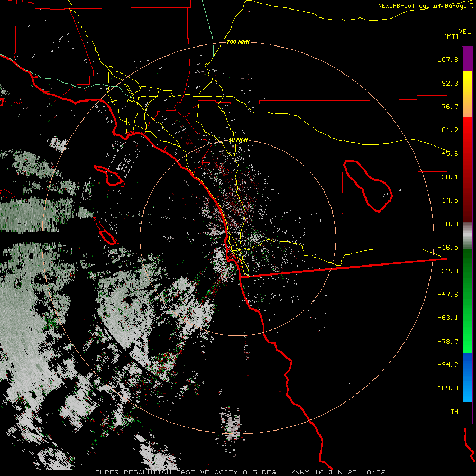The height and width of the screenshot is (476, 476).
Task: Click the 50 NMI range ring label
Action: coord(238,140)
